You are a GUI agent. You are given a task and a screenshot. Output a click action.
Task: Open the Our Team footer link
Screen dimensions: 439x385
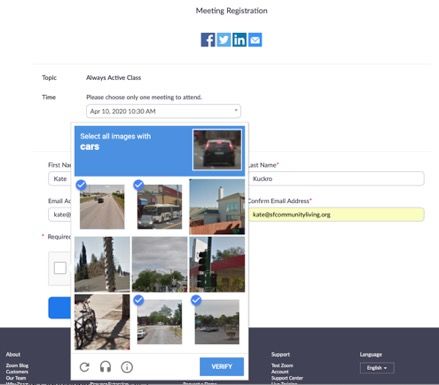(16, 378)
